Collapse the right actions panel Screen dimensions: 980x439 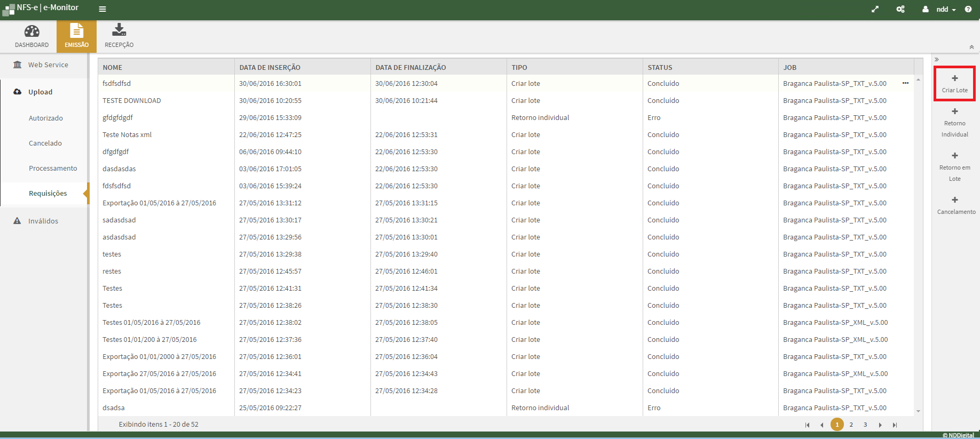pos(937,59)
